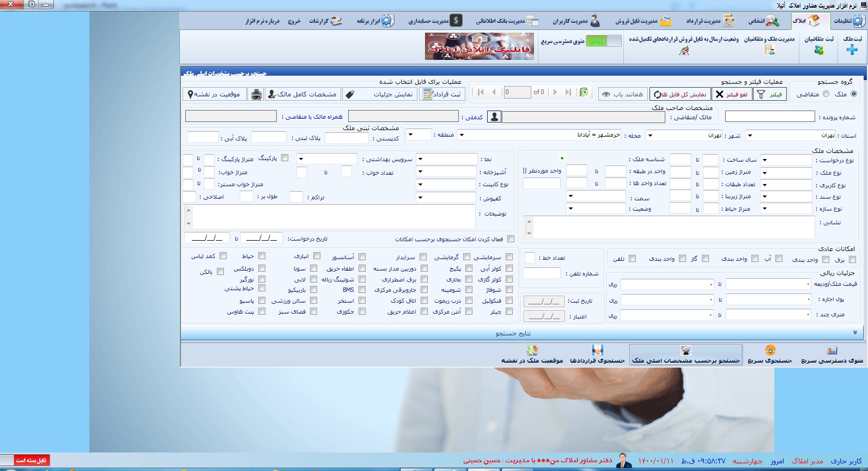Click the فایلینک آنلاین املاک banner
Viewport: 868px width, 471px height.
479,46
